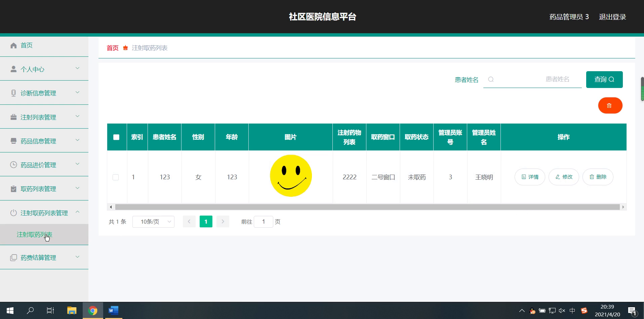
Task: Open the Windows Start menu
Action: pos(10,311)
